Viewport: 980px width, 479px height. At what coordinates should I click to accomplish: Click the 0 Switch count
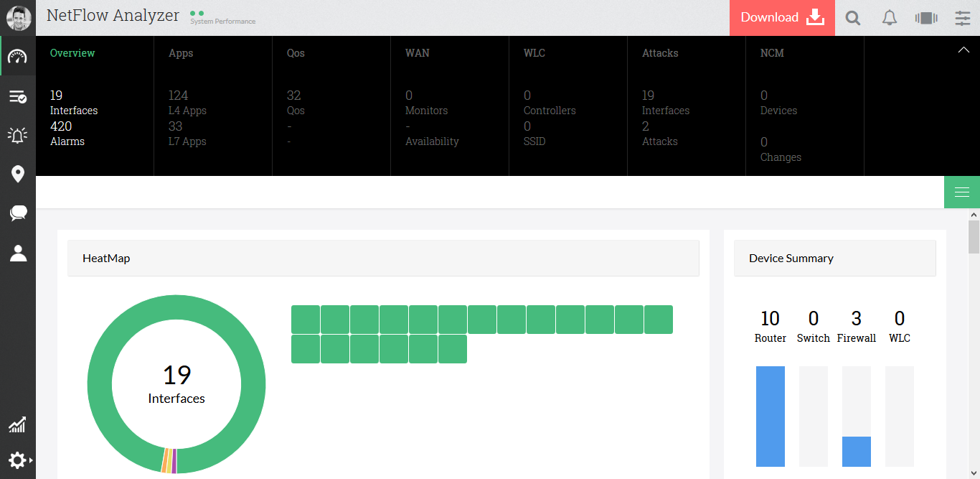click(814, 326)
